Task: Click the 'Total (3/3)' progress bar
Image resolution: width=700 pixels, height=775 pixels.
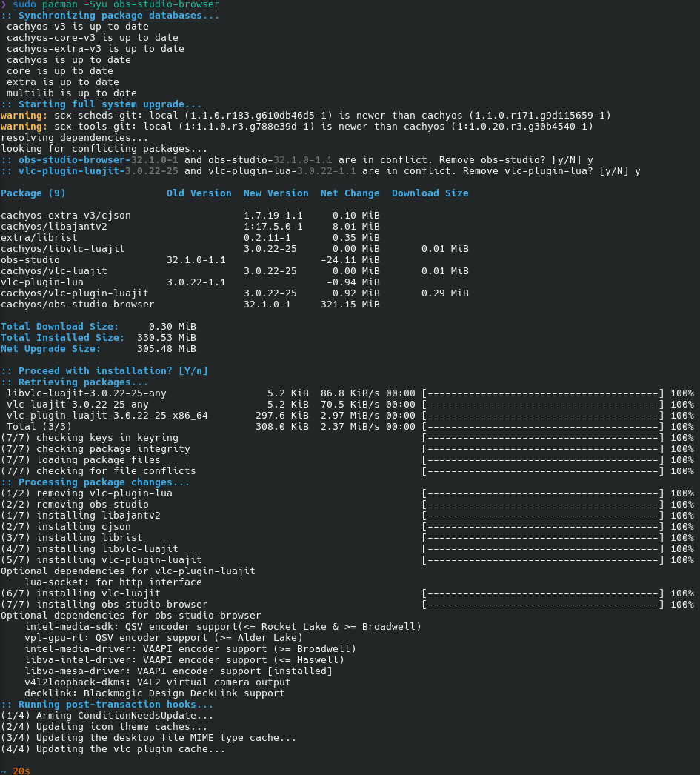Action: coord(543,427)
